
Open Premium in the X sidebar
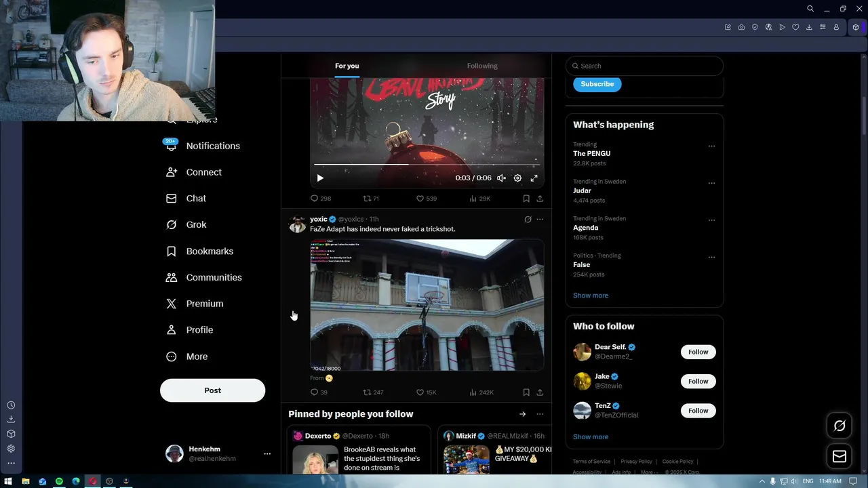point(195,304)
